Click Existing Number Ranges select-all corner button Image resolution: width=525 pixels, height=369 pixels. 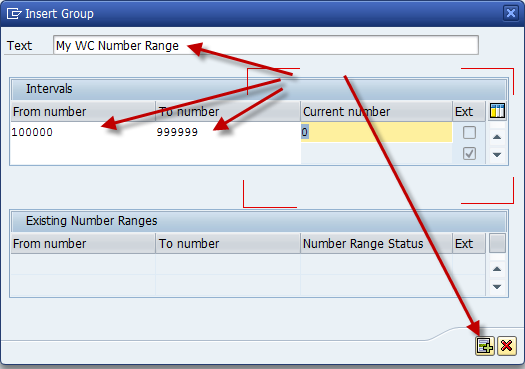(x=497, y=243)
